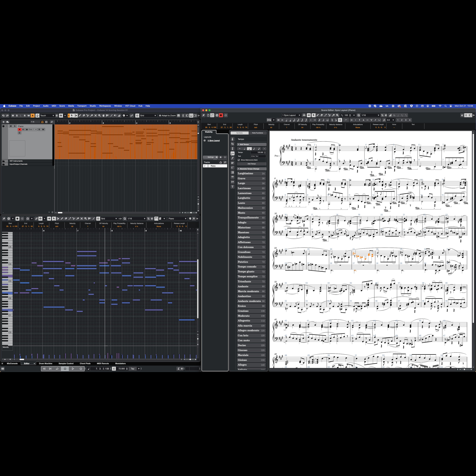Viewport: 476px width, 476px height.
Task: Open the Touch automation mode dropdown
Action: coord(47,116)
